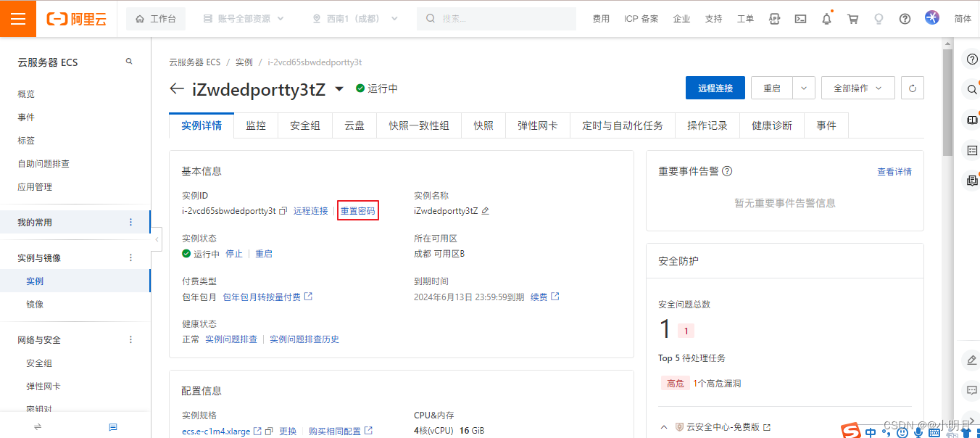Open the 工作台 workbench
980x438 pixels.
(156, 19)
